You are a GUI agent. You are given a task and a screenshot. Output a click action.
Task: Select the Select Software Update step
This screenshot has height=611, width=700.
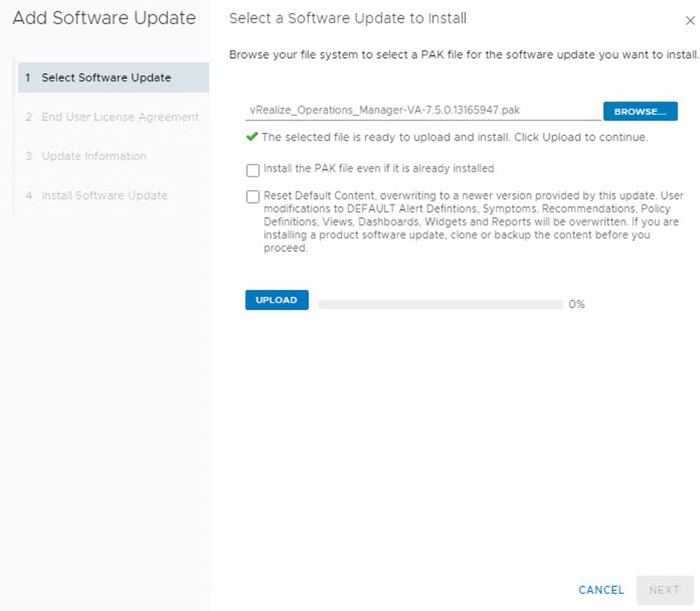[113, 77]
